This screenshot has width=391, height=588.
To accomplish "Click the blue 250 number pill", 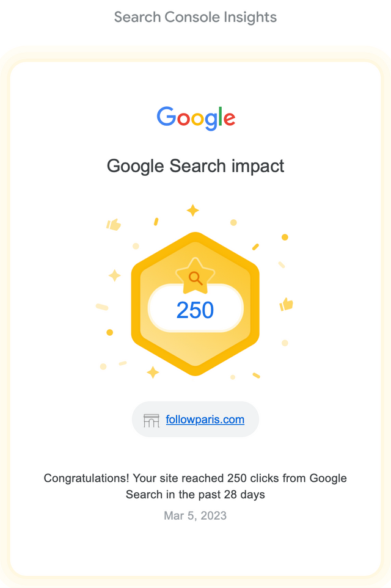I will pyautogui.click(x=195, y=310).
